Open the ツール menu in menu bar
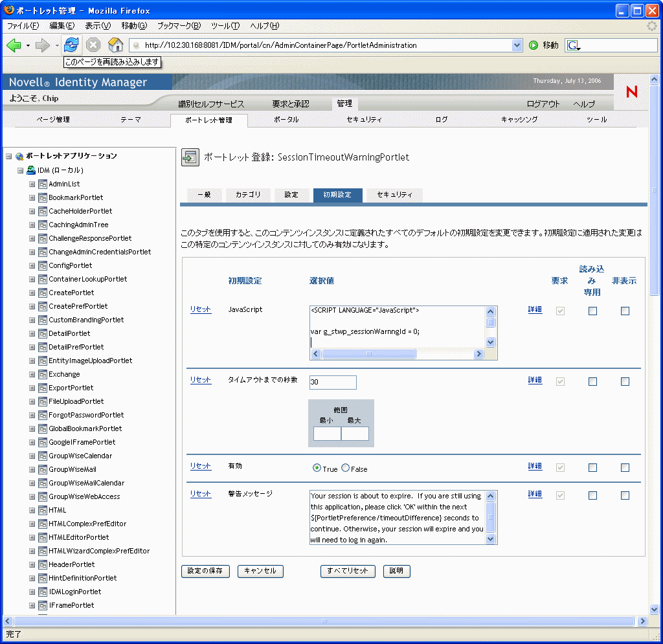663x644 pixels. click(225, 26)
